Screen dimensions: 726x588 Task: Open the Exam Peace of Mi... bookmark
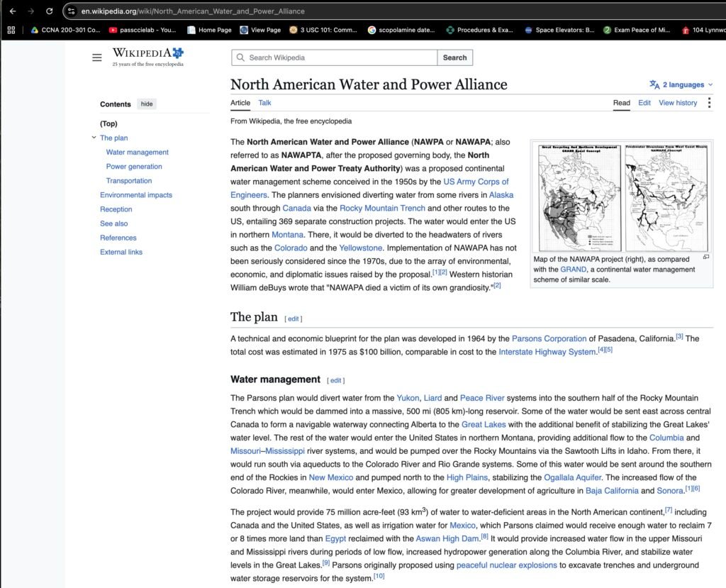click(x=637, y=30)
